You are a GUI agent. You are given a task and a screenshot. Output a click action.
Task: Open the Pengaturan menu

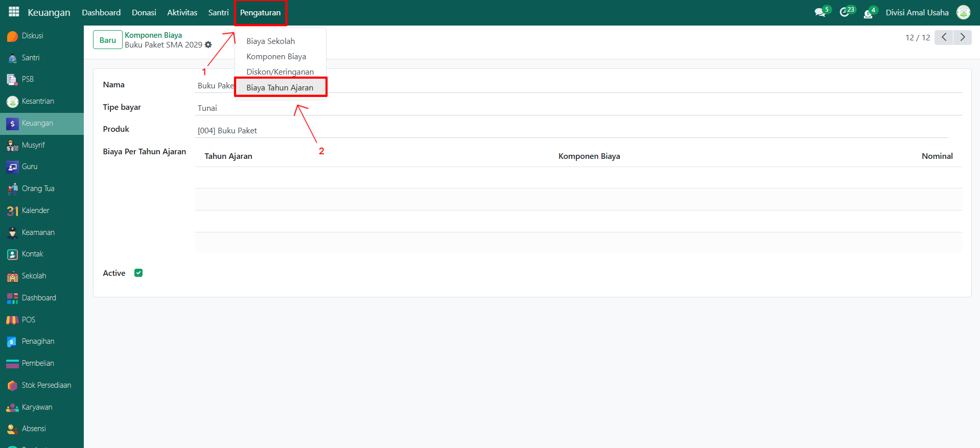tap(260, 13)
